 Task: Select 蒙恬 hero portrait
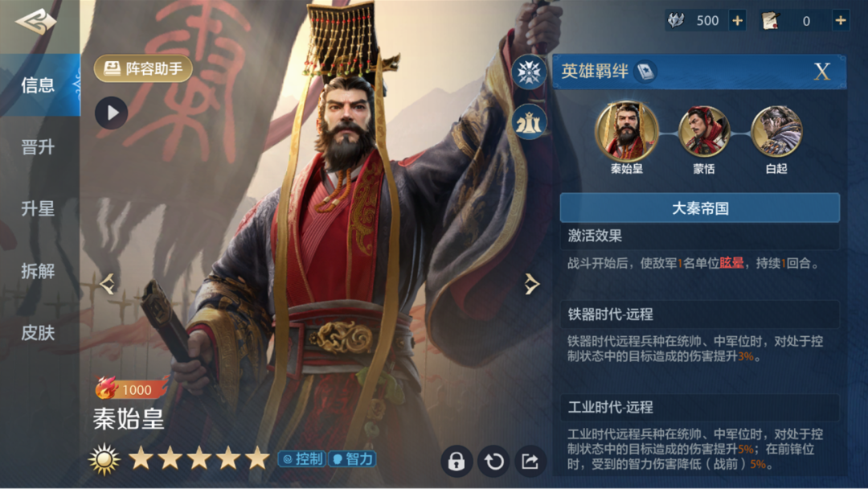point(703,132)
